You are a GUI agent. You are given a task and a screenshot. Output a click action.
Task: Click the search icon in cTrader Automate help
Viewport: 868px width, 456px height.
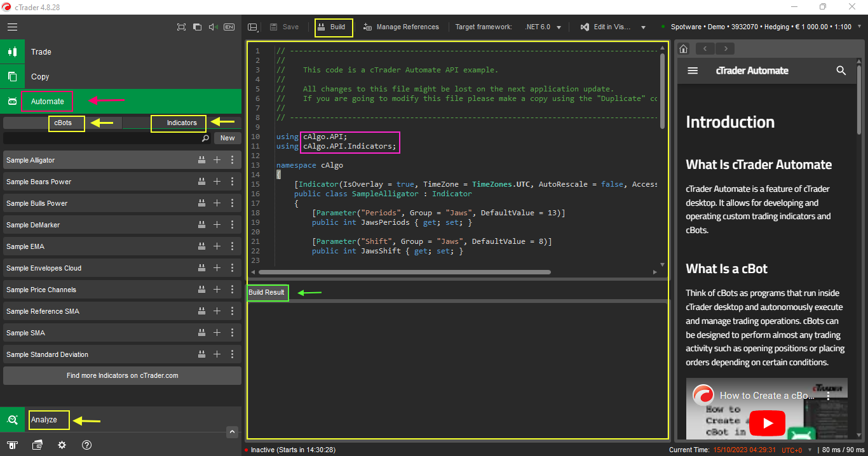(x=841, y=70)
